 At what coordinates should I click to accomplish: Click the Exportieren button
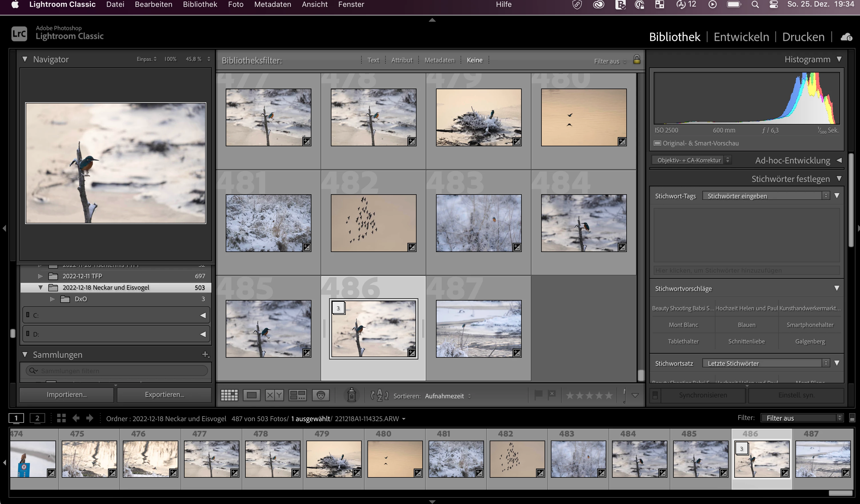tap(165, 395)
